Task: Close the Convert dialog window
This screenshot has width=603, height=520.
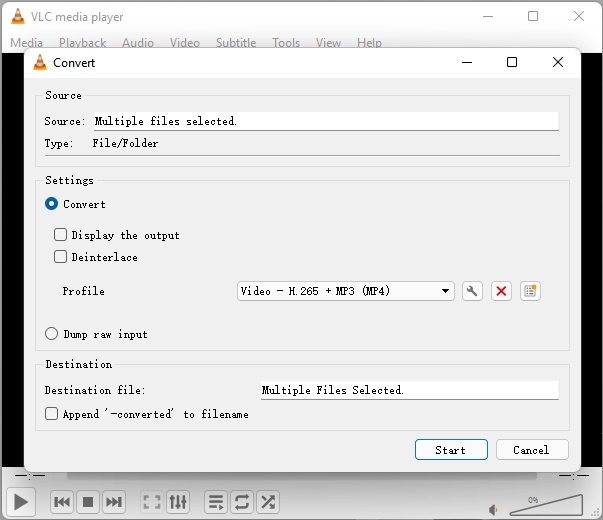Action: (x=558, y=62)
